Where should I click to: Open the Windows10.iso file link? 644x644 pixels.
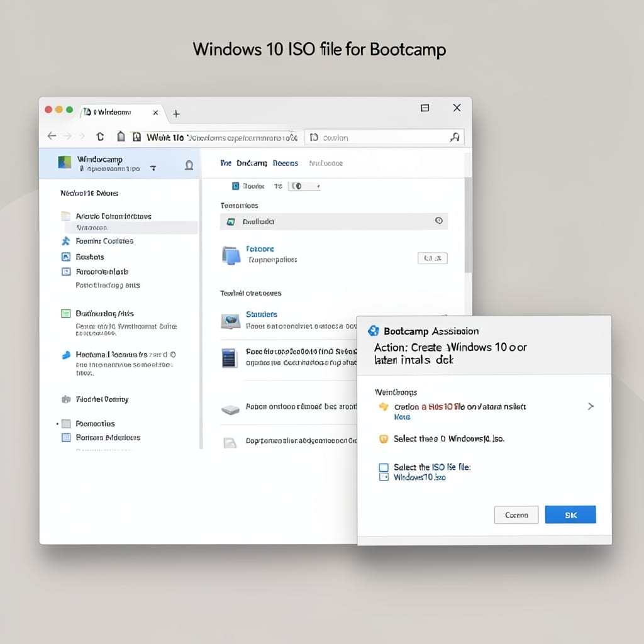[x=419, y=477]
